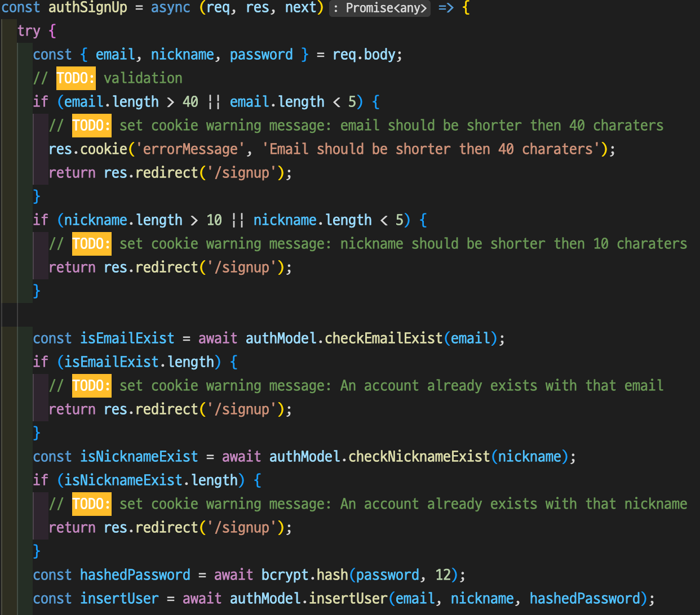This screenshot has height=615, width=700.
Task: Click the bcrypt.hash call
Action: [x=304, y=575]
